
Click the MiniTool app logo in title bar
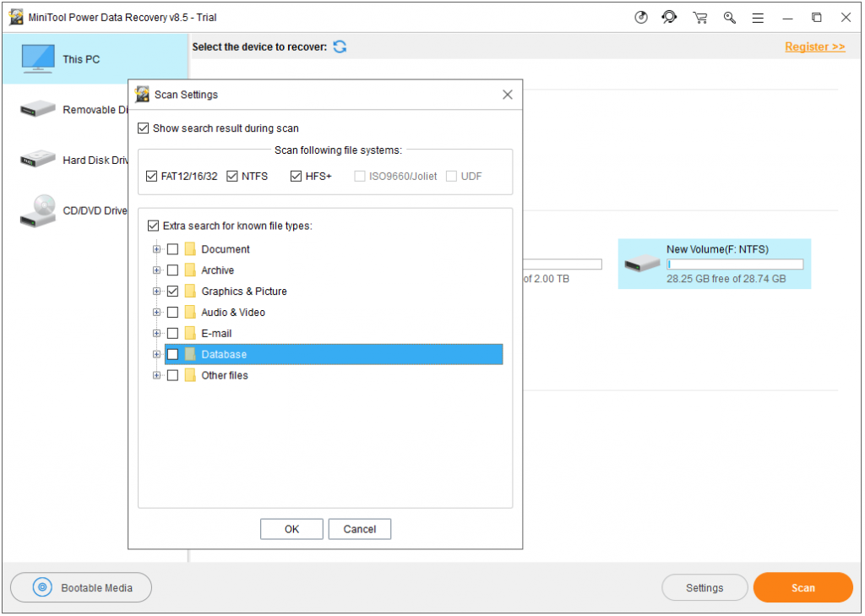(x=17, y=17)
